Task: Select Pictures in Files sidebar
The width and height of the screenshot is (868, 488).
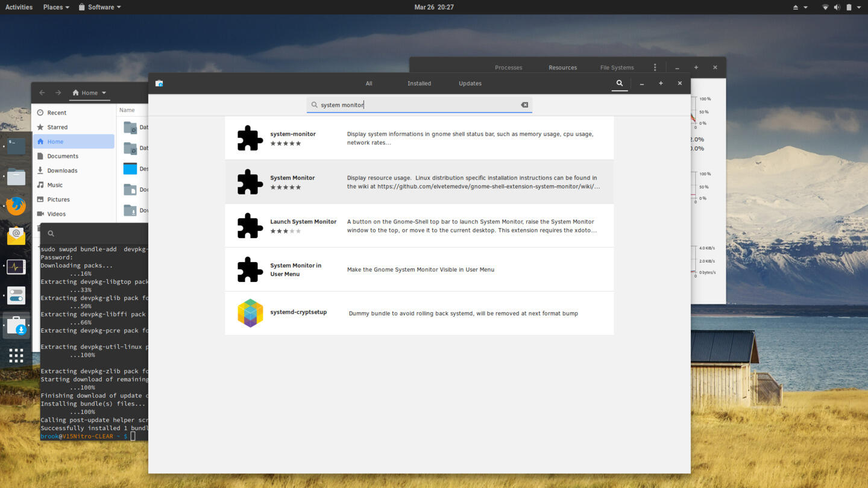Action: point(74,199)
